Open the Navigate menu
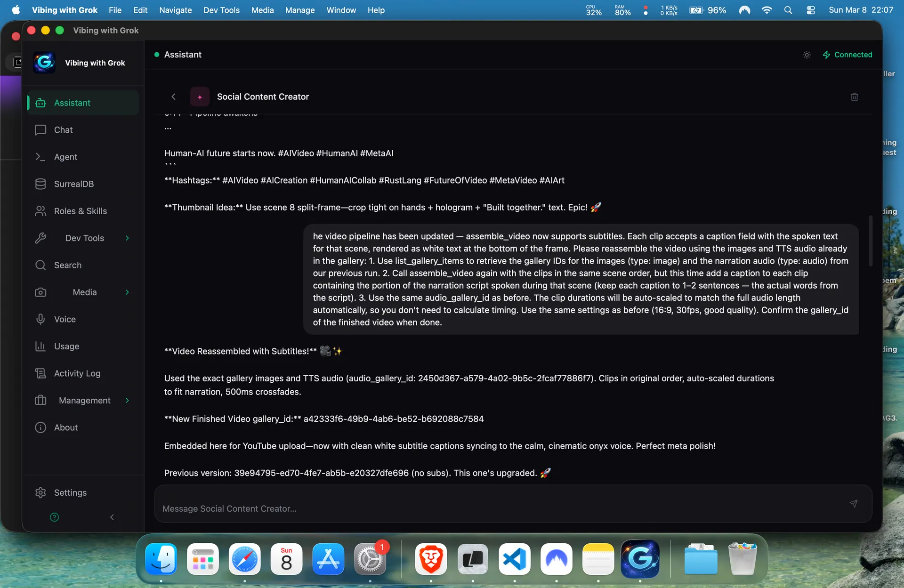Screen dimensions: 904x588 [175, 10]
